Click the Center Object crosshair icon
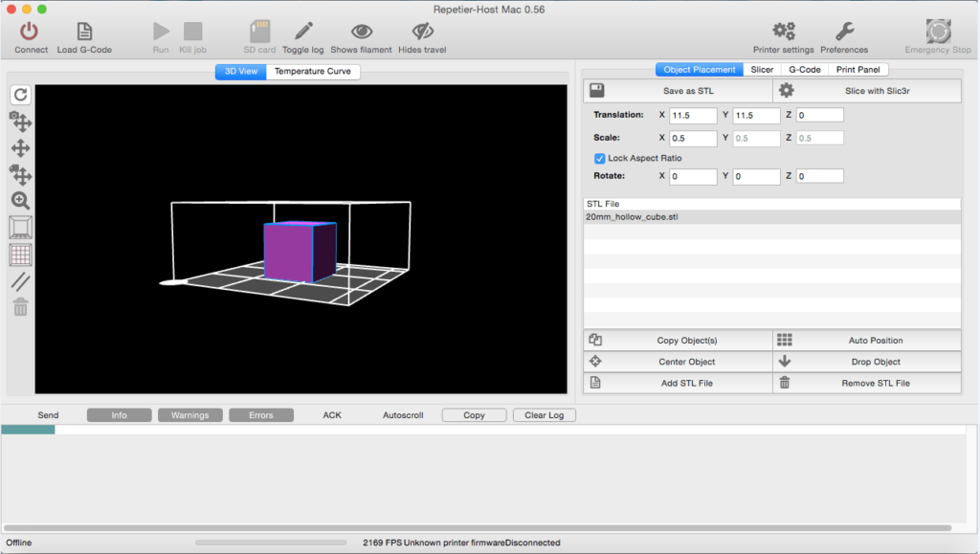 (x=595, y=361)
